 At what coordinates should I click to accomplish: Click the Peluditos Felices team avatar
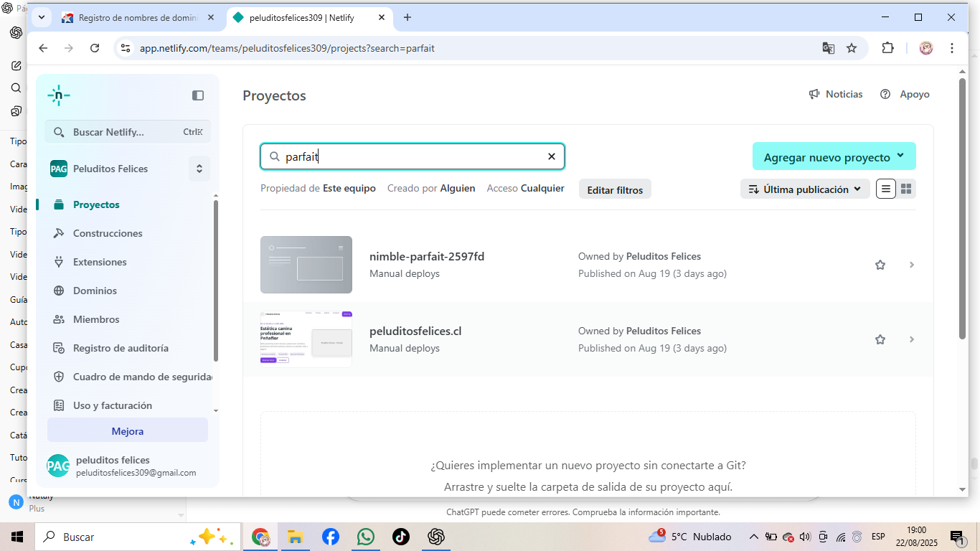click(x=59, y=169)
